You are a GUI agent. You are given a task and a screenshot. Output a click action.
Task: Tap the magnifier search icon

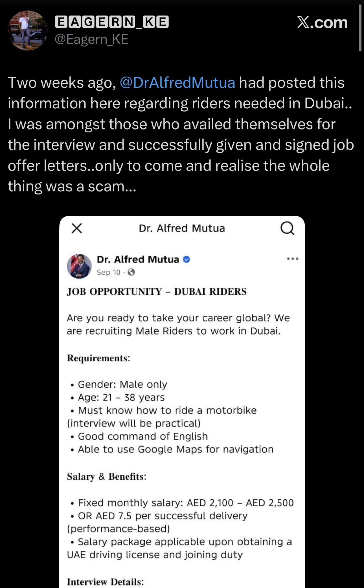pos(287,228)
